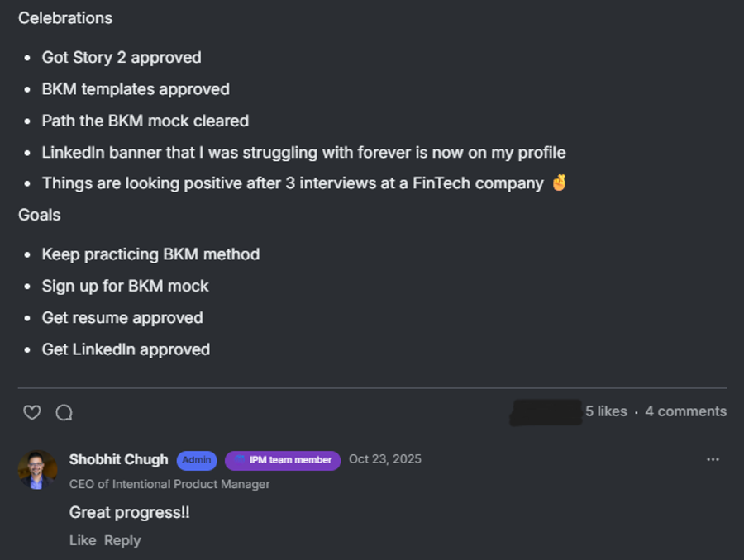Image resolution: width=744 pixels, height=560 pixels.
Task: Toggle the heart icon to like the post
Action: coord(31,411)
